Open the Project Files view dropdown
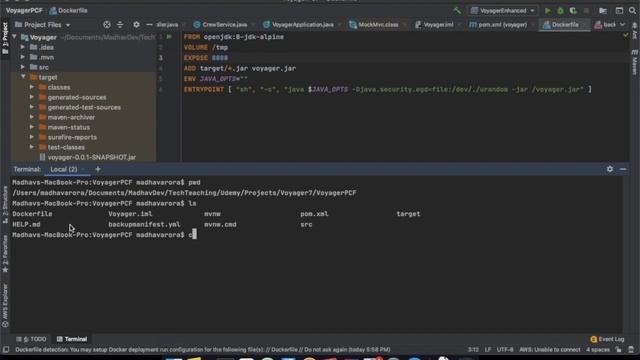The width and height of the screenshot is (640, 360). pos(42,25)
